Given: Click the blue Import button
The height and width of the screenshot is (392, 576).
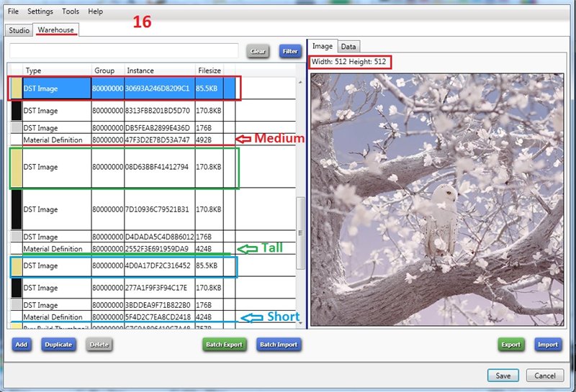Looking at the screenshot, I should [548, 345].
